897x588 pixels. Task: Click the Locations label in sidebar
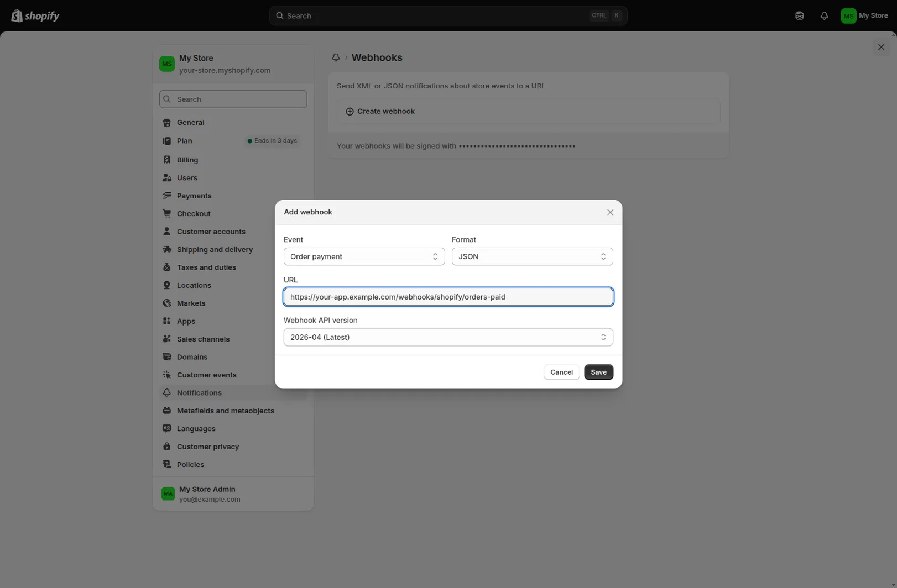click(x=194, y=285)
